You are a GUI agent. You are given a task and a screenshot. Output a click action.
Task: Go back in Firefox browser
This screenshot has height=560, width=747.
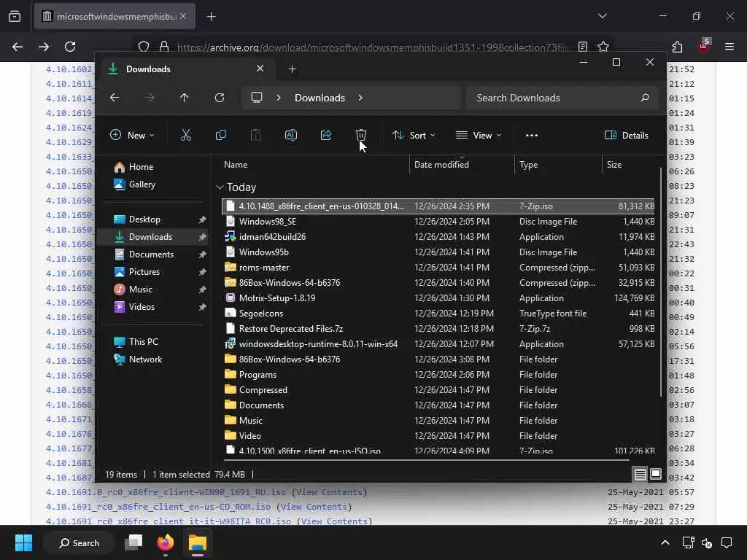tap(18, 47)
